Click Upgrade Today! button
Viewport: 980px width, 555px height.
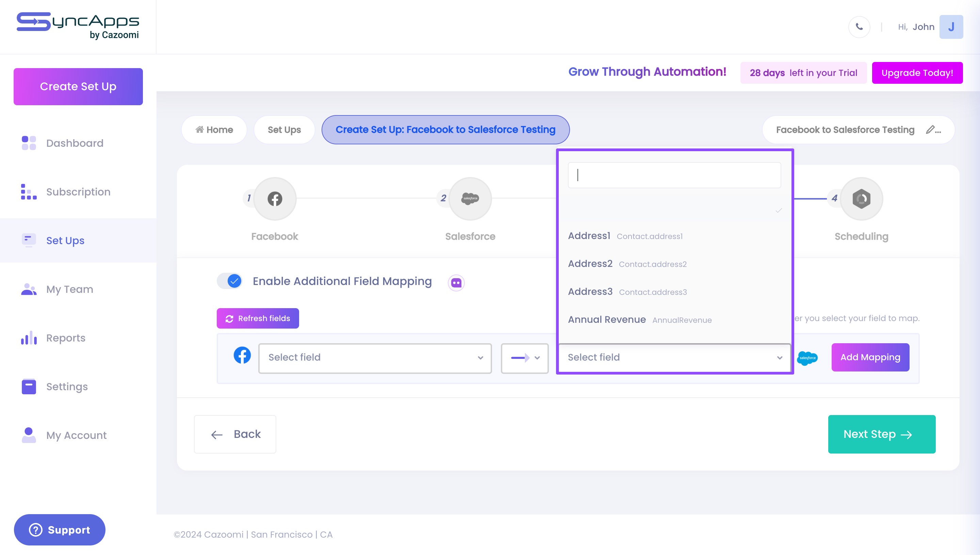pyautogui.click(x=917, y=73)
